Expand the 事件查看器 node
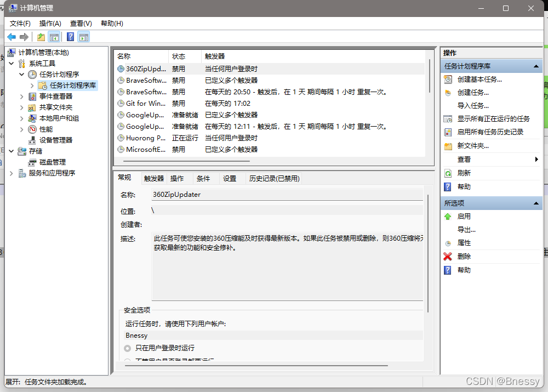The height and width of the screenshot is (392, 548). (x=22, y=96)
